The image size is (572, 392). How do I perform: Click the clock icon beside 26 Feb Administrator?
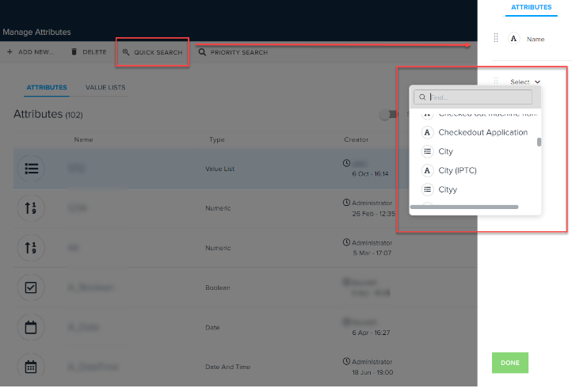click(346, 203)
